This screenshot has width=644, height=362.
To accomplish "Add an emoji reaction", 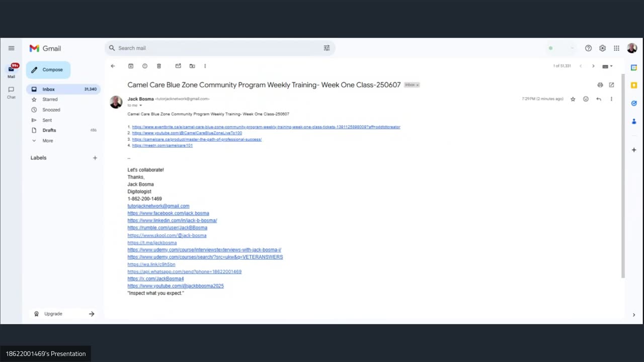I will pyautogui.click(x=586, y=99).
